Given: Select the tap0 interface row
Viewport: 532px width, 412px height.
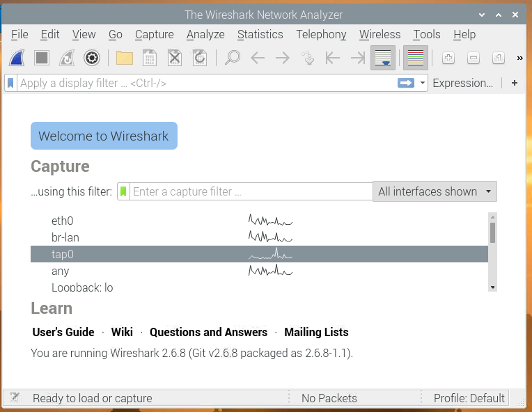Looking at the screenshot, I should (x=259, y=254).
